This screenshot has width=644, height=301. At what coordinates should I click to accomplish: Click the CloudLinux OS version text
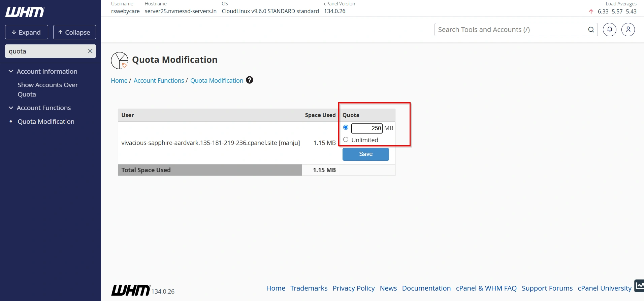click(x=270, y=11)
